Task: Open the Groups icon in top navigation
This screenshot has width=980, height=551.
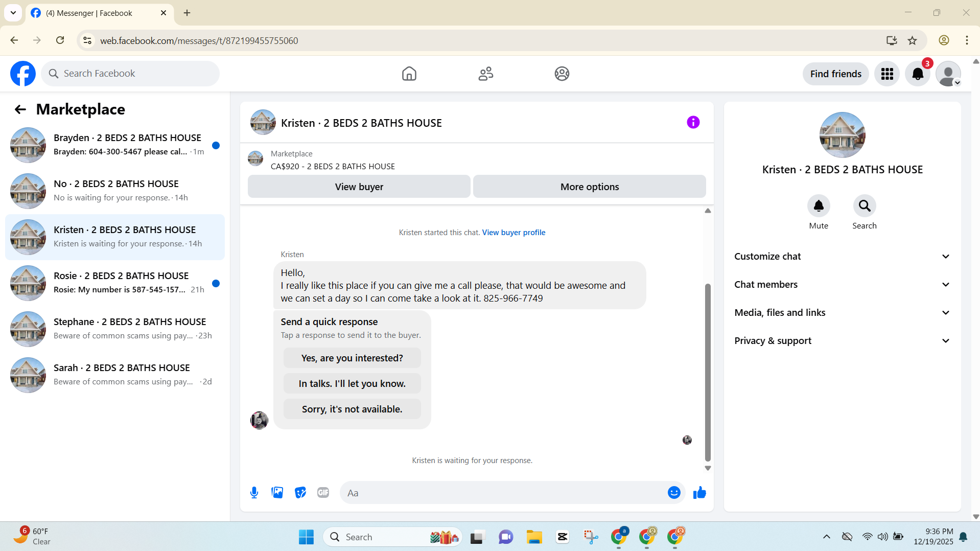Action: click(562, 74)
